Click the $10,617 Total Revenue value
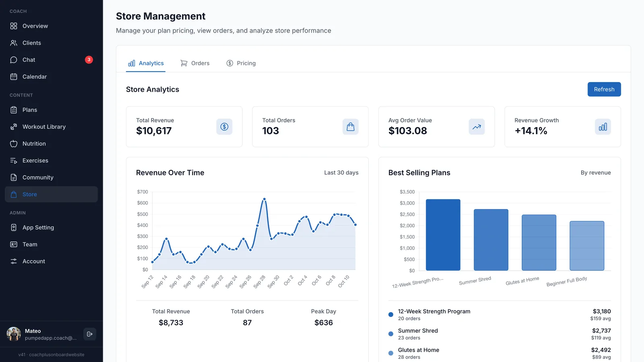 pyautogui.click(x=154, y=131)
